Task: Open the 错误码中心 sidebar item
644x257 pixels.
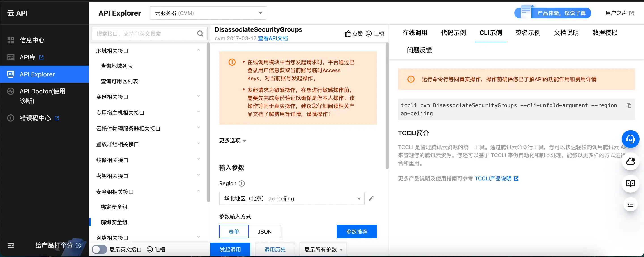Action: point(44,118)
